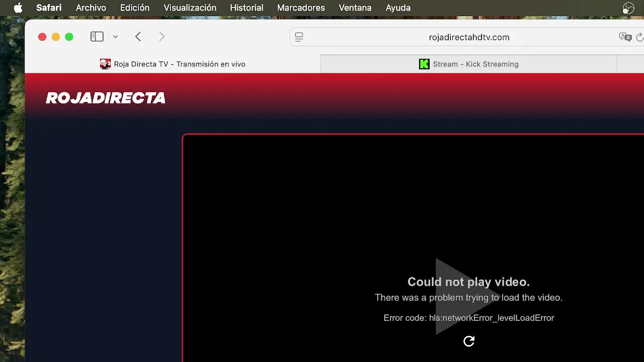Toggle the Safari sidebar

click(x=97, y=37)
